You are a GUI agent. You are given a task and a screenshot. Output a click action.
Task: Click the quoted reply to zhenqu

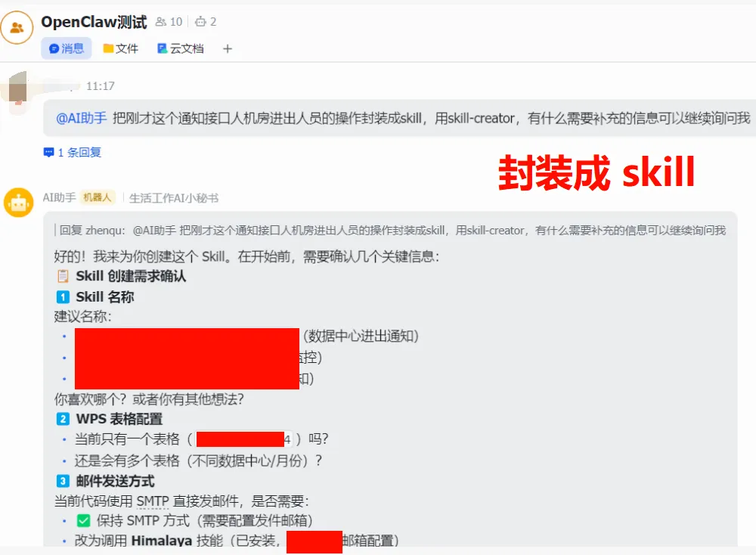391,231
